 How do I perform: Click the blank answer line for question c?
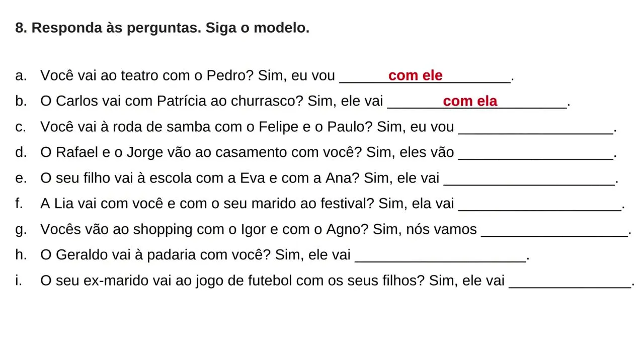[536, 129]
